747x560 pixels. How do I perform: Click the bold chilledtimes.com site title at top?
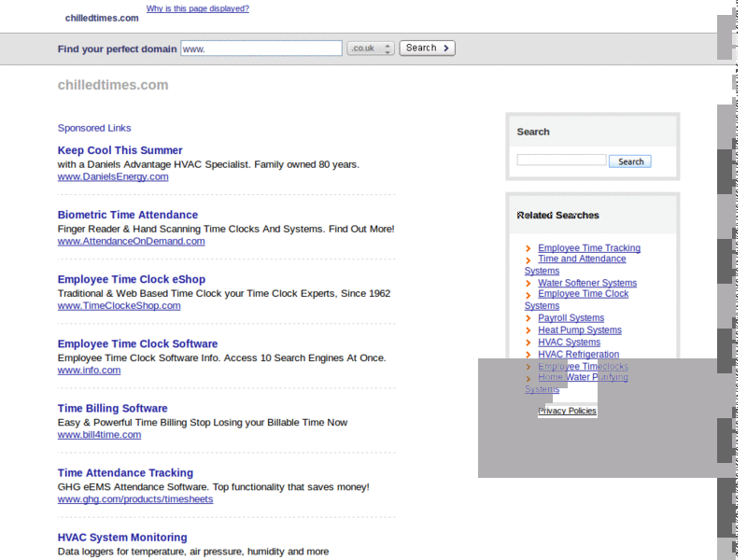point(102,18)
